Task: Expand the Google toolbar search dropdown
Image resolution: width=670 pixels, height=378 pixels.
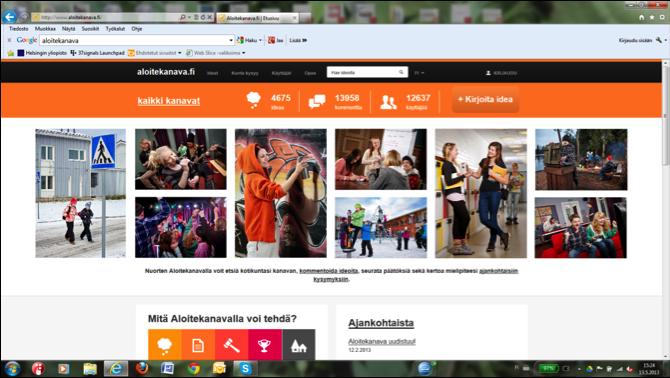Action: coord(231,40)
